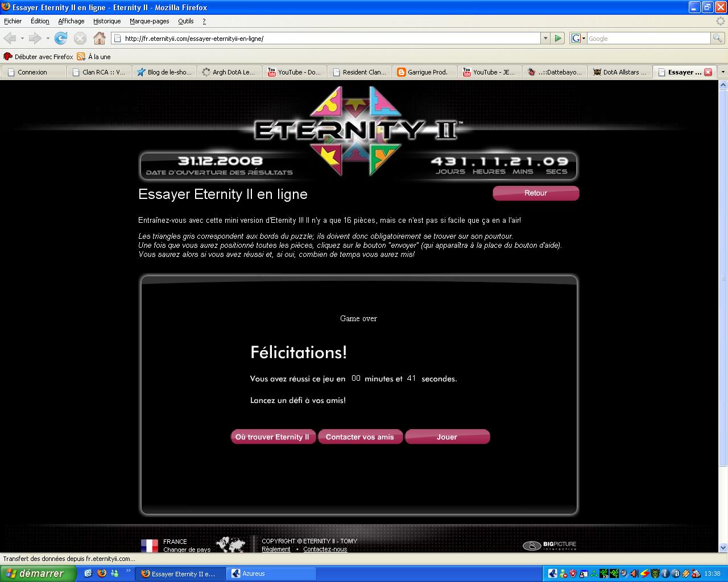
Task: Open the démarrer Start menu
Action: point(38,573)
